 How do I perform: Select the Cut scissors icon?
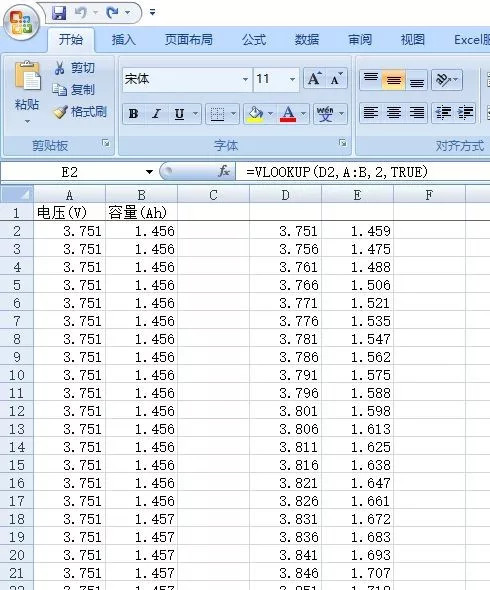point(59,68)
